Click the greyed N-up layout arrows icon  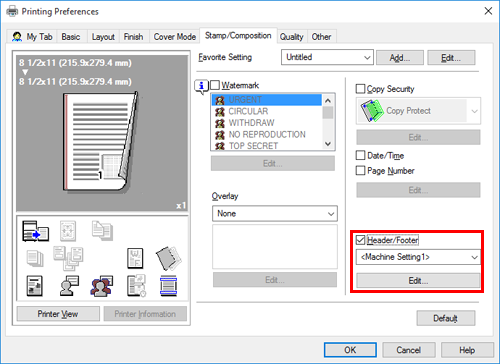[x=68, y=230]
